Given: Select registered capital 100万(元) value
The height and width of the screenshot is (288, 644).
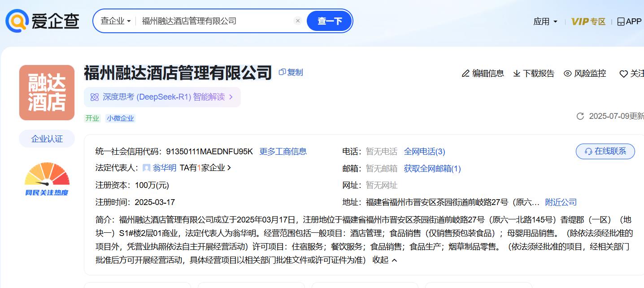Looking at the screenshot, I should point(152,185).
